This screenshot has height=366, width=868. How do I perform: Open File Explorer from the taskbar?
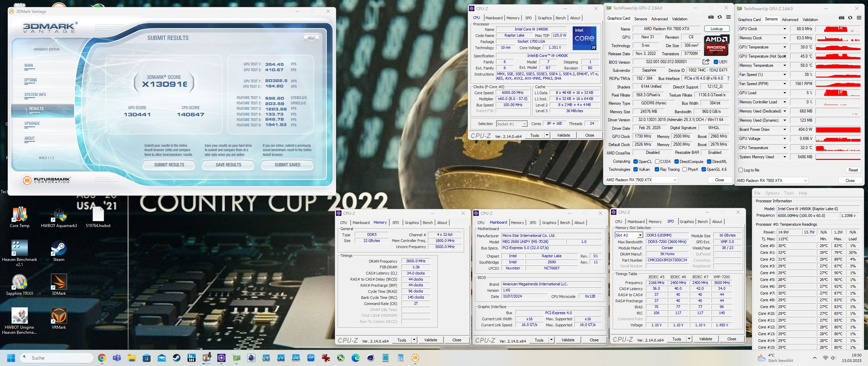pos(132,358)
